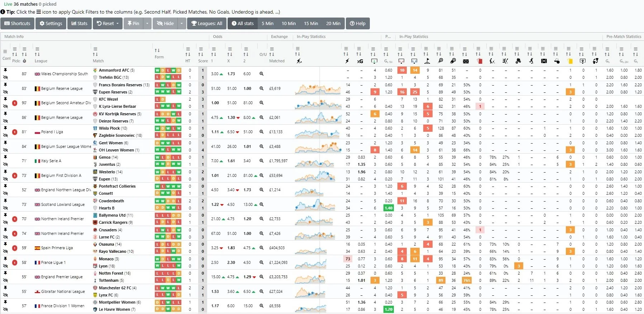Click the momentum lightning column icon
644x314 pixels.
click(x=347, y=61)
